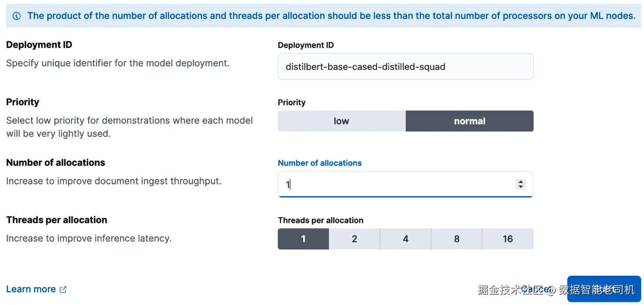Open the Learn more link

[31, 289]
